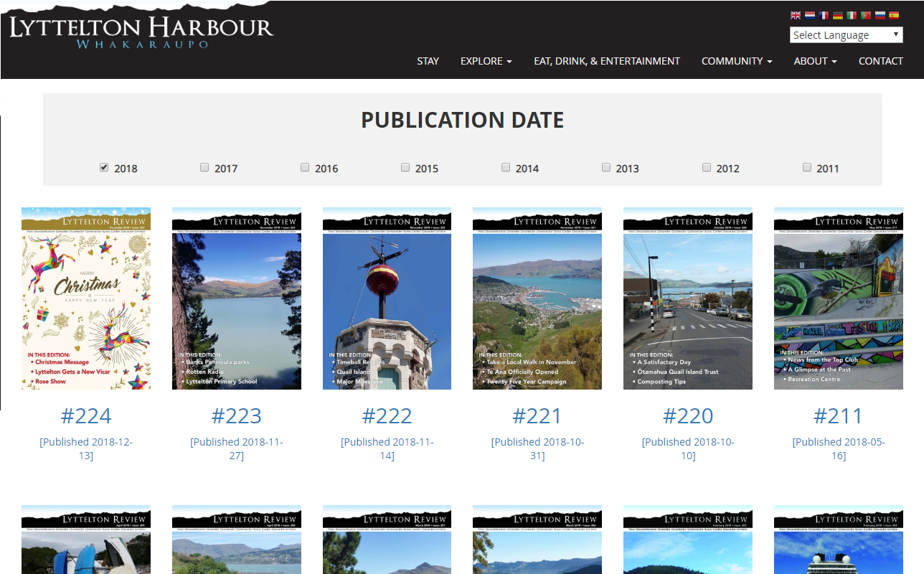Check the 2015 publication date box
The height and width of the screenshot is (574, 924).
pyautogui.click(x=405, y=167)
